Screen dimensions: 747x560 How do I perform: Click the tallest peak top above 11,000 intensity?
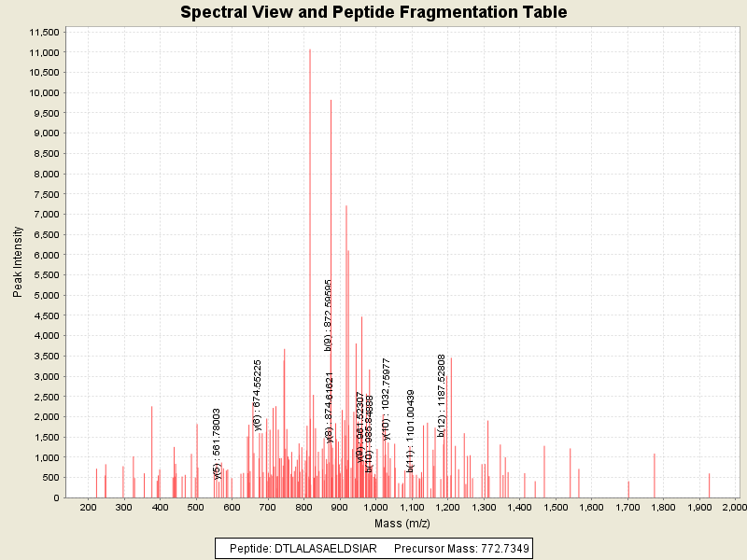point(310,50)
